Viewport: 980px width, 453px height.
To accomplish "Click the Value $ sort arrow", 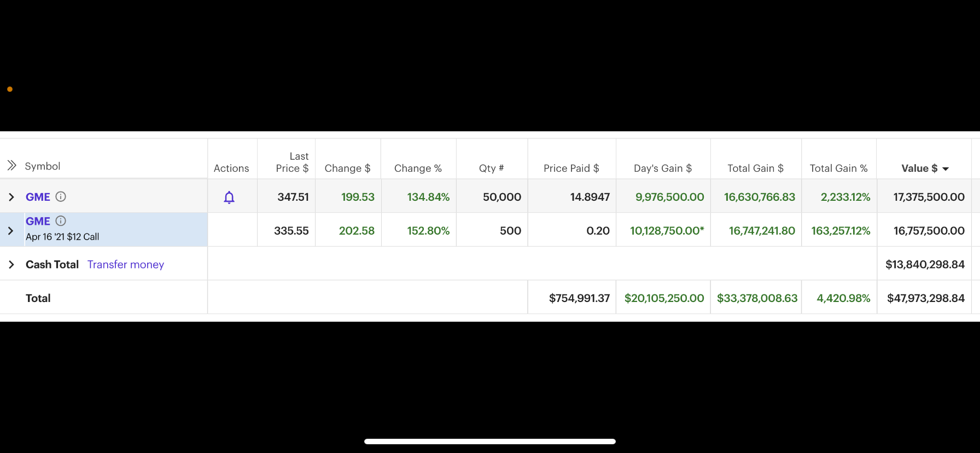I will pyautogui.click(x=946, y=169).
